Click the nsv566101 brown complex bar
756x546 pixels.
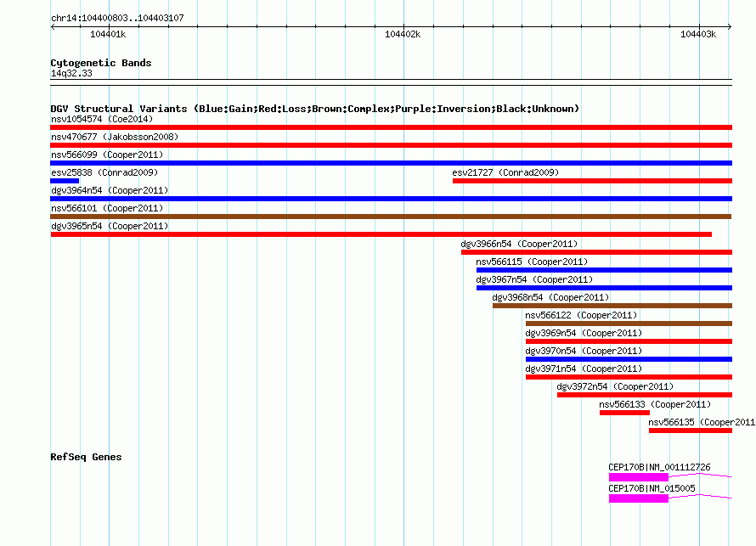(x=391, y=217)
